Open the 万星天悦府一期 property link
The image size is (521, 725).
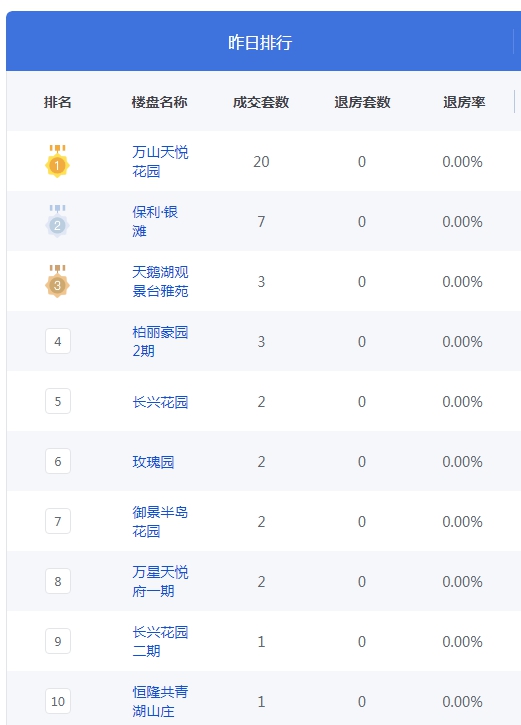[160, 581]
